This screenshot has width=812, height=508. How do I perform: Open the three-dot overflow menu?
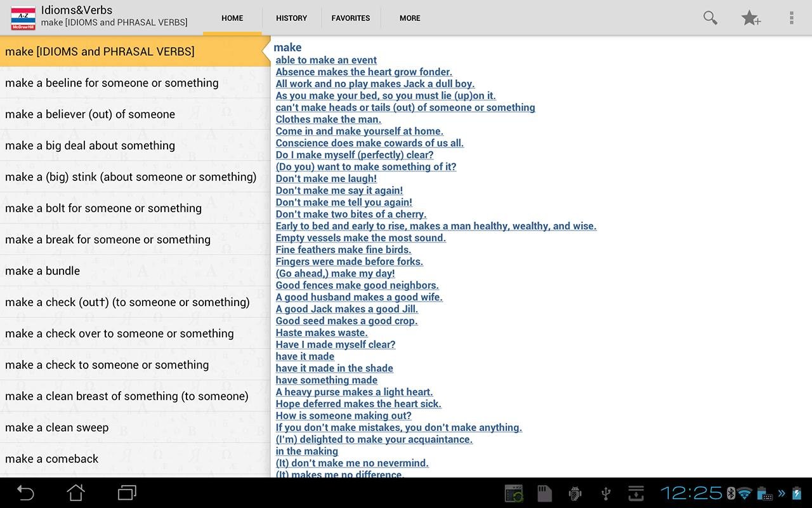[x=791, y=18]
